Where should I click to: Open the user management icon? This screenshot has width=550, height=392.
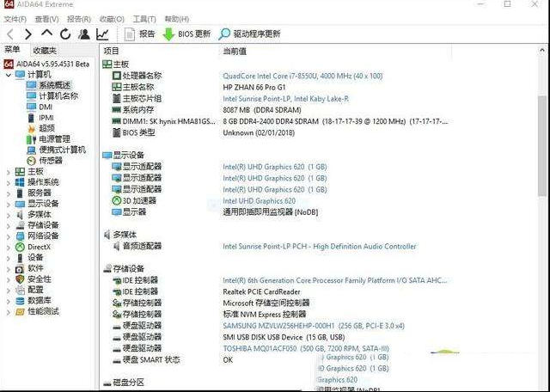coord(84,34)
